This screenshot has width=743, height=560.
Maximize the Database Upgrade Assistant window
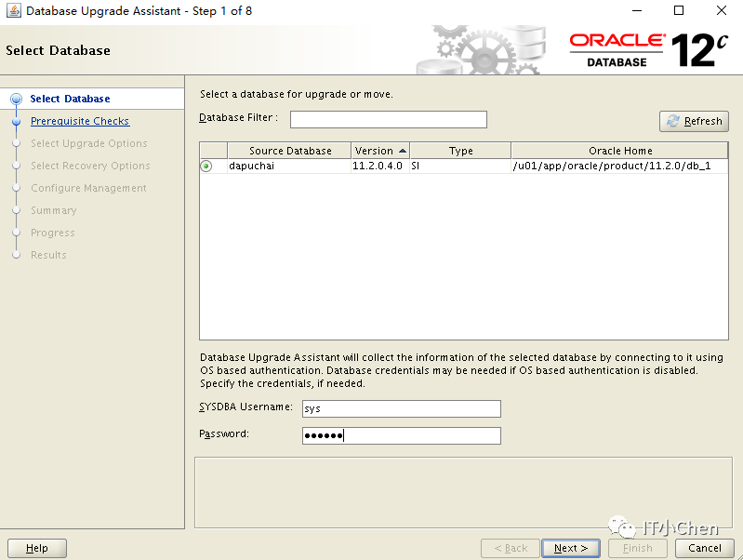point(679,10)
